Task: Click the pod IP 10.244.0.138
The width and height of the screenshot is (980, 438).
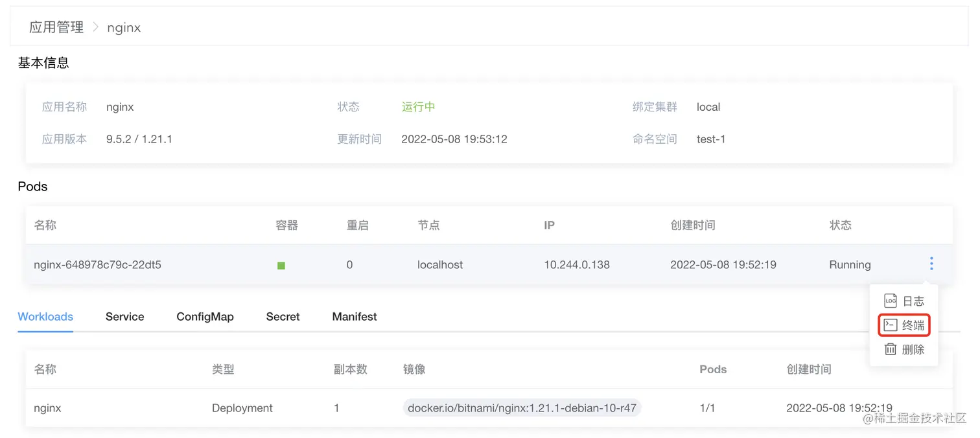Action: (577, 265)
